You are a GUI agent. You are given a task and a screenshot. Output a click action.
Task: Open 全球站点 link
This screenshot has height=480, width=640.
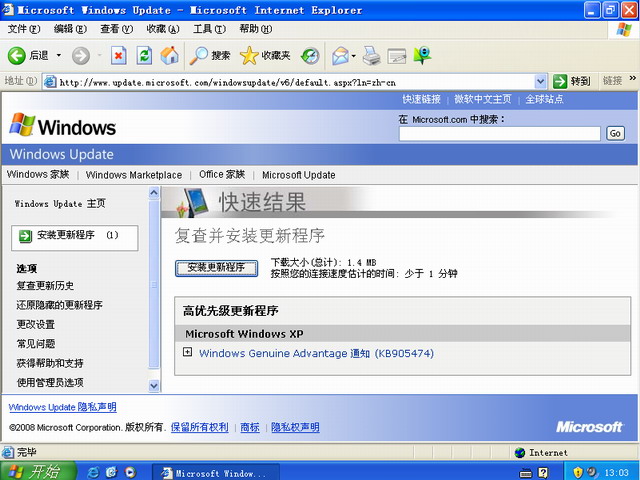click(x=544, y=99)
